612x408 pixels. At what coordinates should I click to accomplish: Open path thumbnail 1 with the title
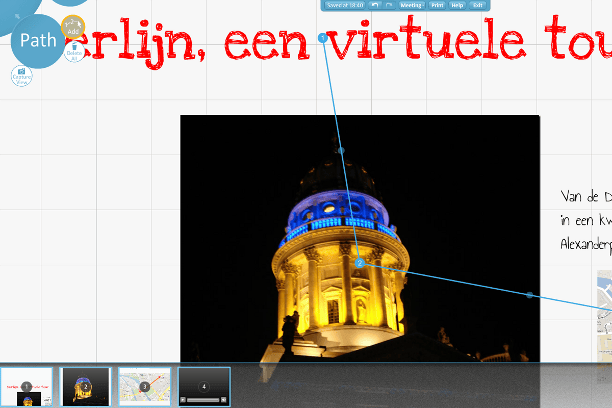(27, 387)
